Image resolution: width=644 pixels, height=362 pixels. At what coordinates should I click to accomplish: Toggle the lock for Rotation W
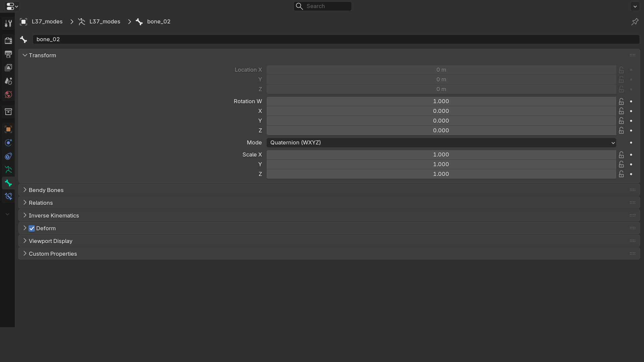pos(621,101)
